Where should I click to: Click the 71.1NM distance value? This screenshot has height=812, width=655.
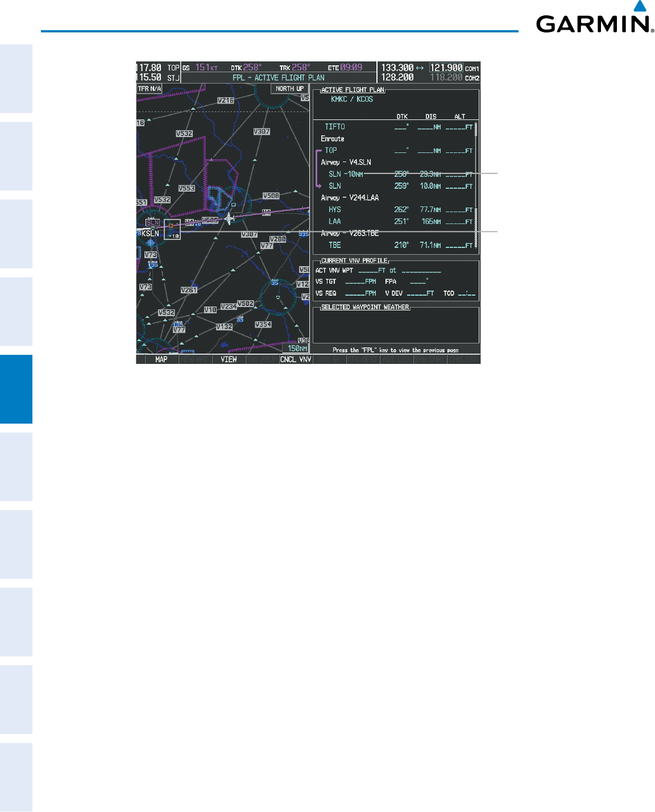point(430,245)
